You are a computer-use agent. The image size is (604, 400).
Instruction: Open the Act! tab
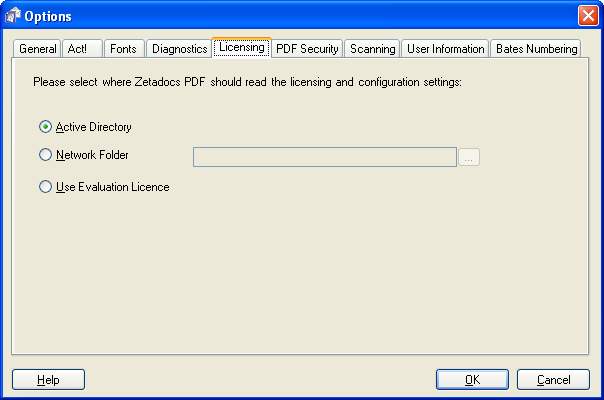[x=82, y=49]
